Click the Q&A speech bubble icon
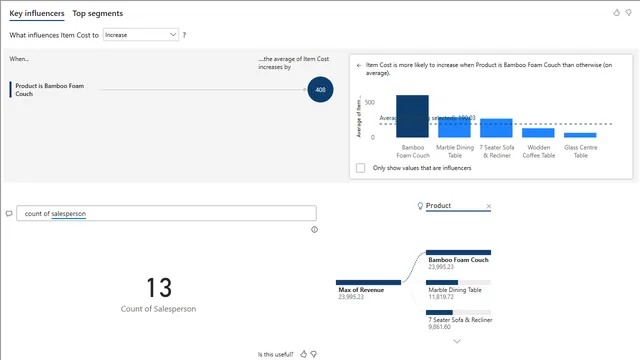This screenshot has height=360, width=640. pos(9,213)
